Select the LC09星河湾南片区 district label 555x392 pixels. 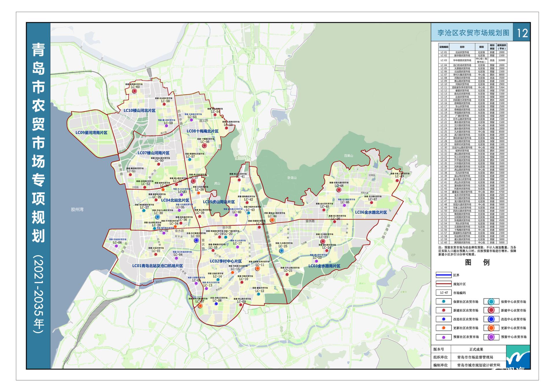91,133
